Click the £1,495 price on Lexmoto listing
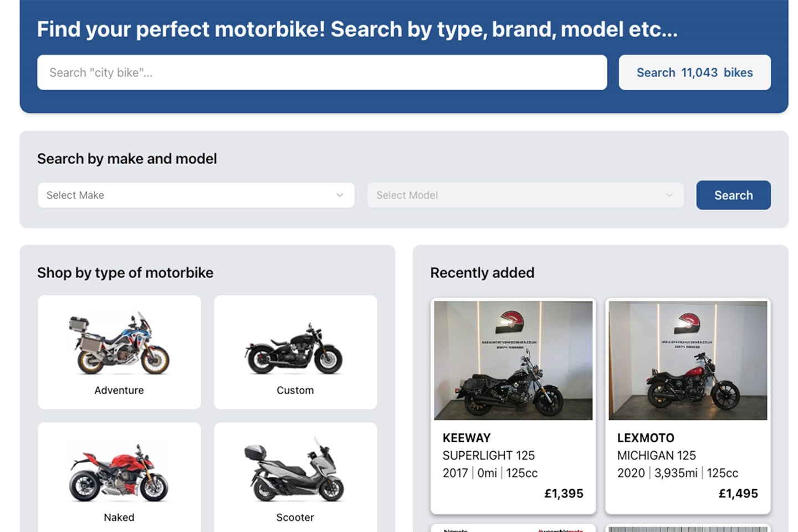Viewport: 798px width, 532px height. click(x=738, y=493)
